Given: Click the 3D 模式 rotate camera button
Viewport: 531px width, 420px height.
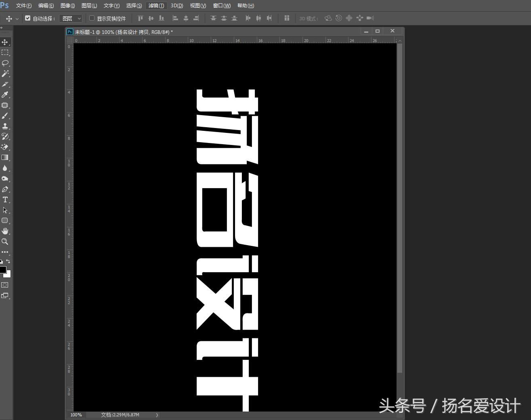Looking at the screenshot, I should (x=328, y=18).
